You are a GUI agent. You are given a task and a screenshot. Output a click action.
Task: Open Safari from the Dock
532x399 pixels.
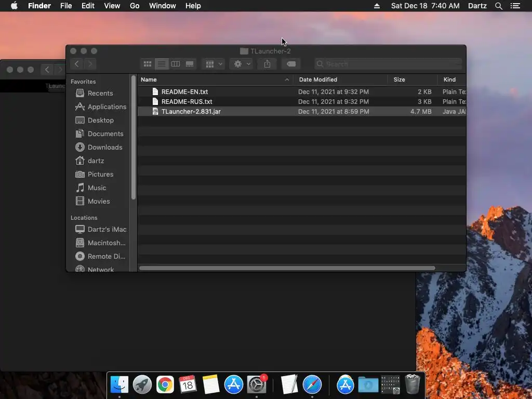click(x=312, y=384)
